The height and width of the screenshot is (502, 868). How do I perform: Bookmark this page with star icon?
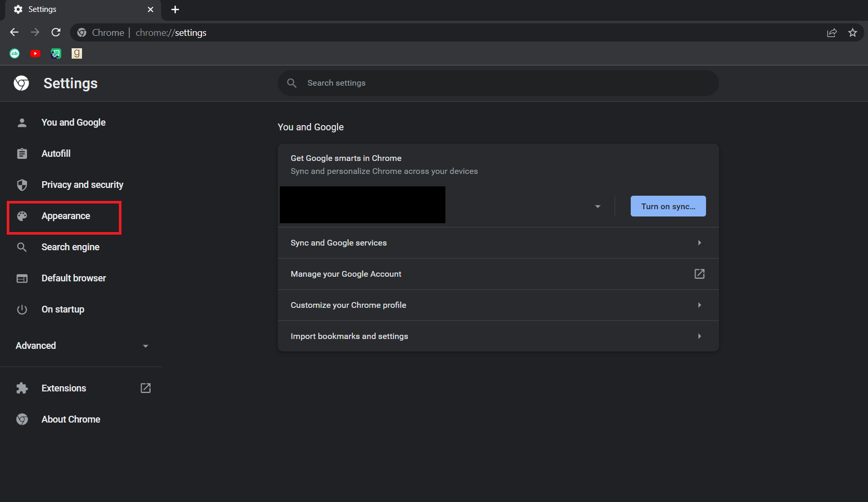click(852, 33)
